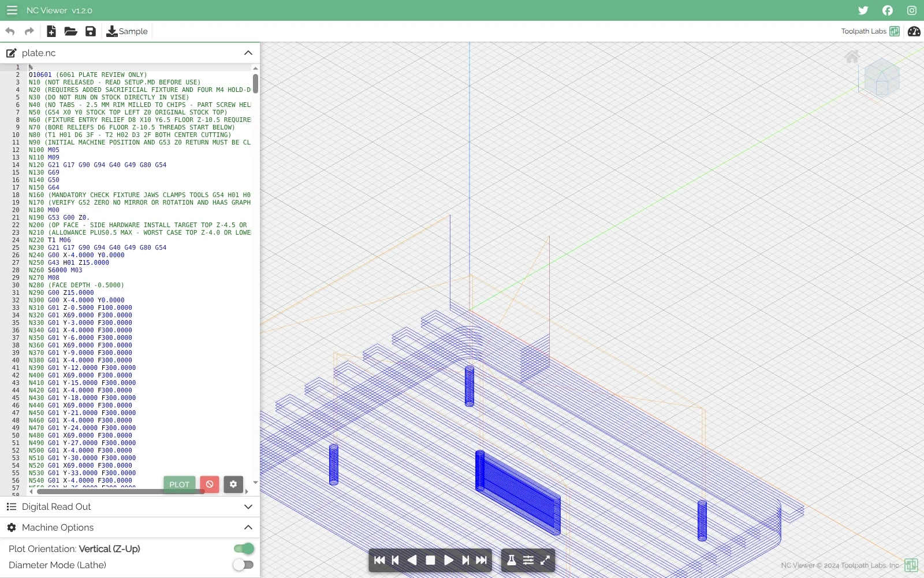Undo the last edit
The image size is (924, 578).
[10, 31]
